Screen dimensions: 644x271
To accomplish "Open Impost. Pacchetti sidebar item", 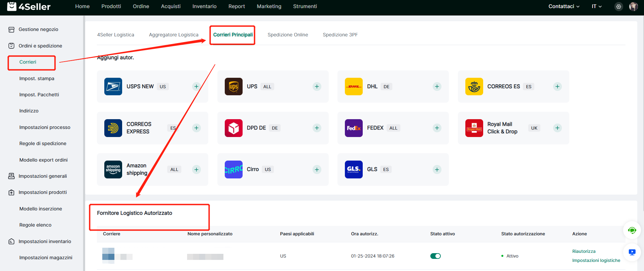I will (x=39, y=95).
